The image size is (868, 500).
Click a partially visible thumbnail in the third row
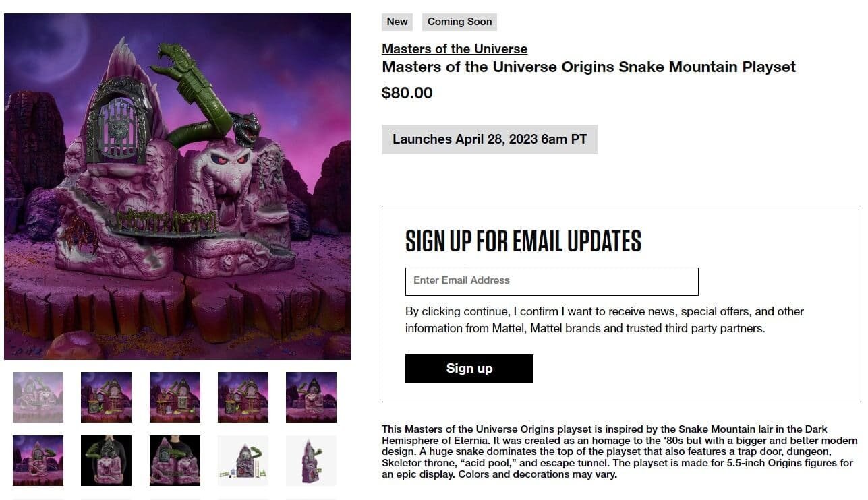click(37, 497)
